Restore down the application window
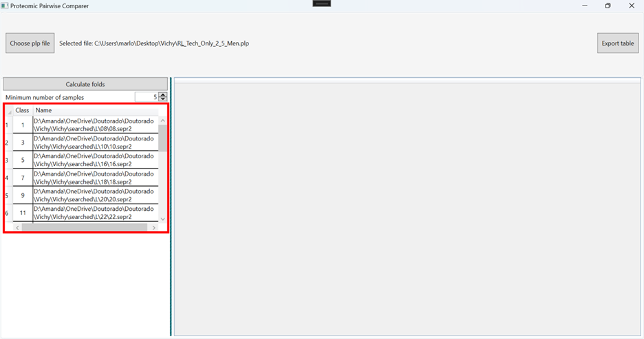The height and width of the screenshot is (339, 644). (x=608, y=6)
